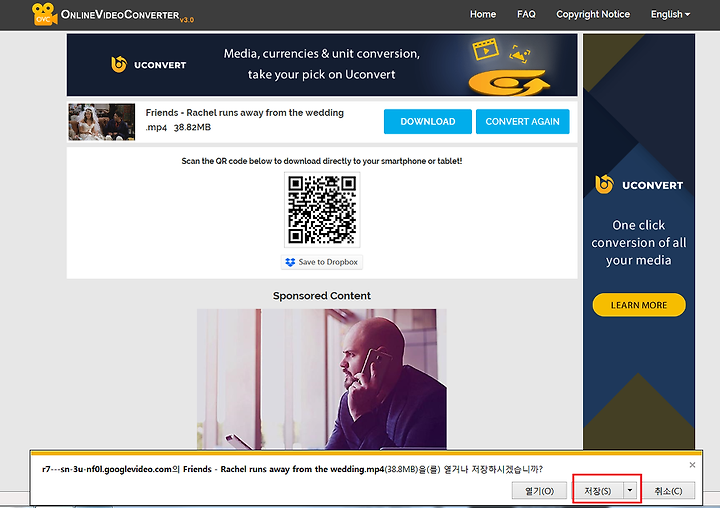Screen dimensions: 720x508
Task: Open the Home page link
Action: [483, 14]
